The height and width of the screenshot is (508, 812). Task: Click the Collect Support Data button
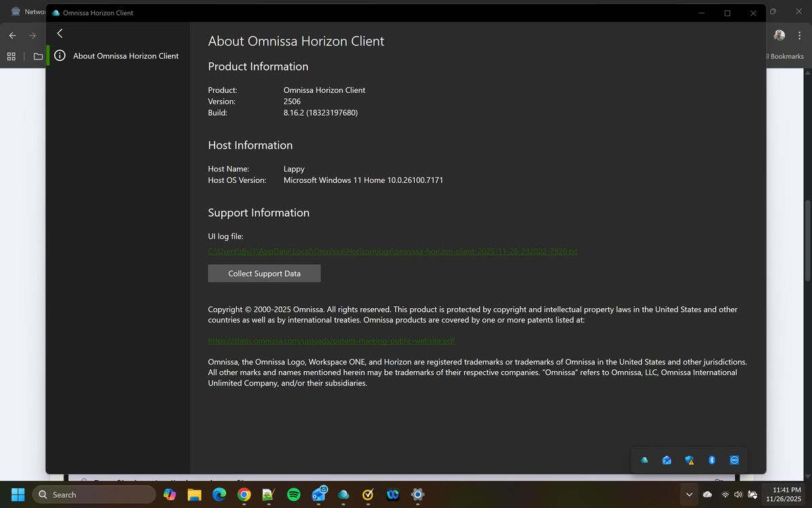point(264,274)
